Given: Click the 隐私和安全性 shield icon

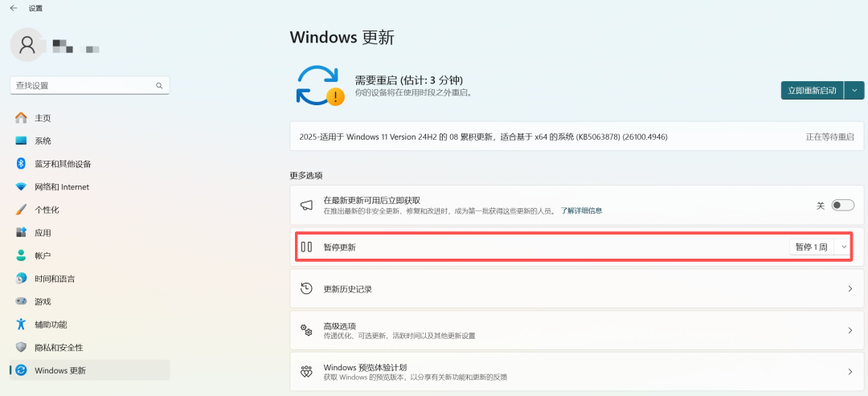Looking at the screenshot, I should tap(21, 347).
